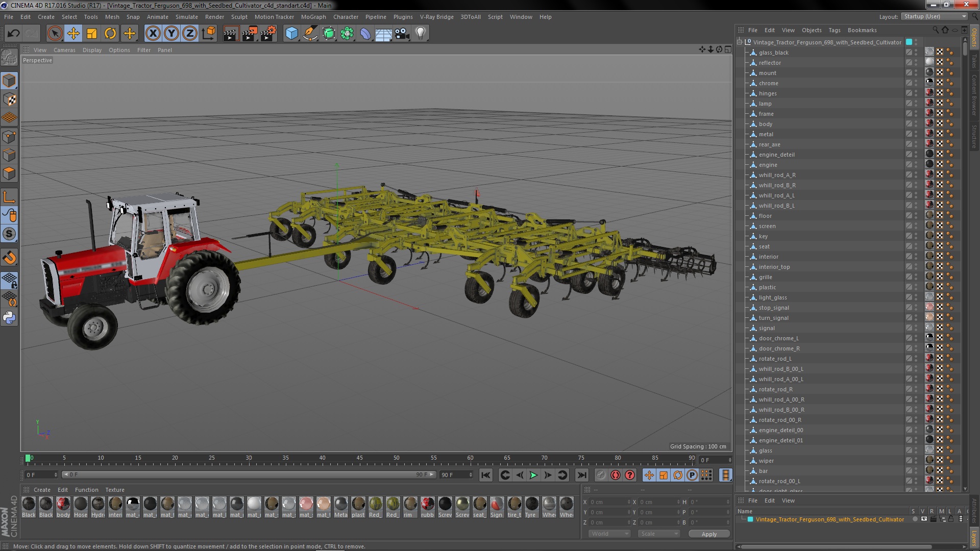Open the material manager Texture menu

coord(115,490)
